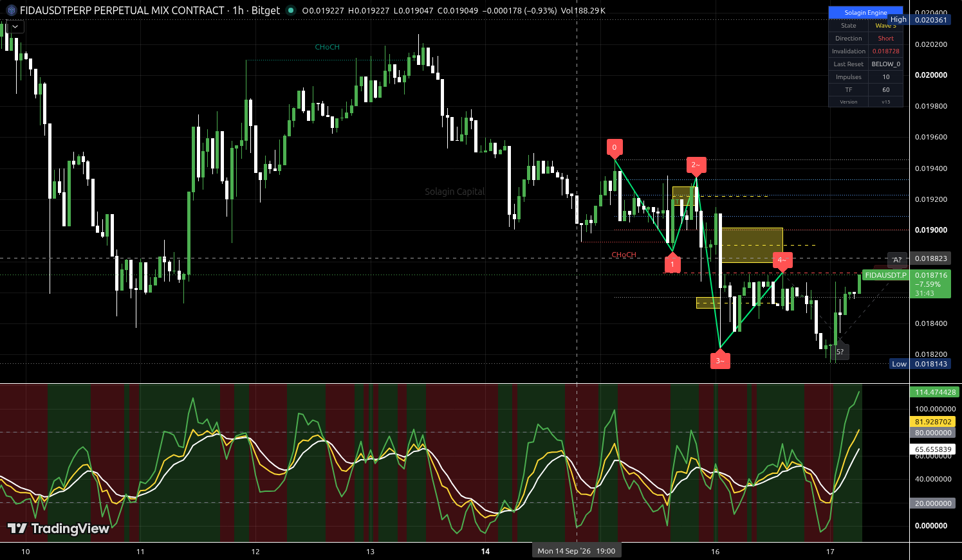Click the 0.019600 price axis tick
The width and height of the screenshot is (962, 560).
click(930, 137)
